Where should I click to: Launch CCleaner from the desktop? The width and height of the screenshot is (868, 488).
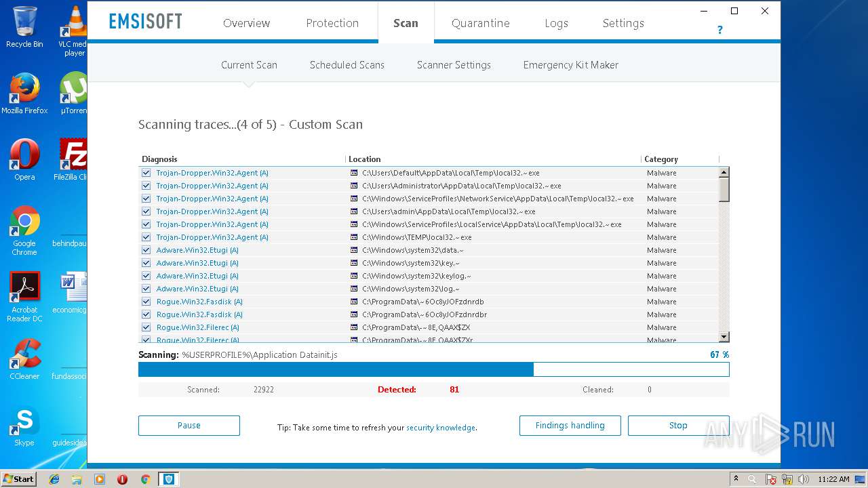tap(24, 359)
